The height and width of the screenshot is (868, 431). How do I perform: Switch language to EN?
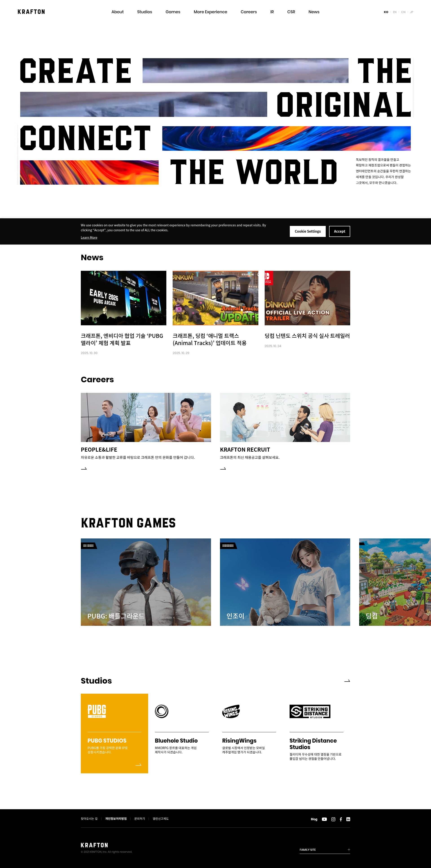395,12
